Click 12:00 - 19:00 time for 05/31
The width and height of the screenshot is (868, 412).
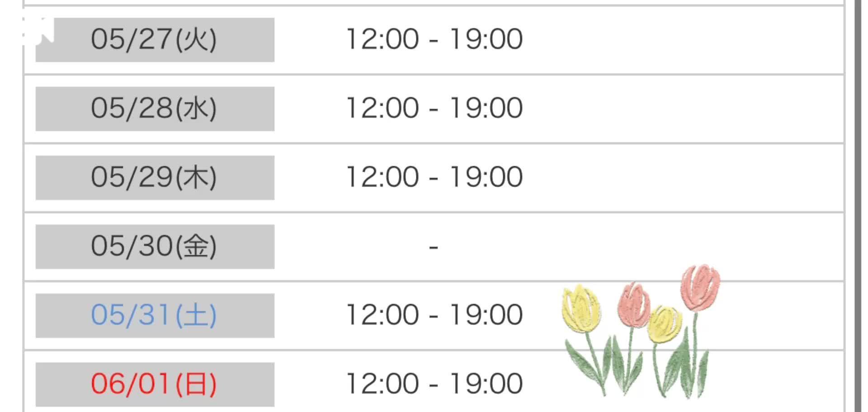click(x=434, y=314)
